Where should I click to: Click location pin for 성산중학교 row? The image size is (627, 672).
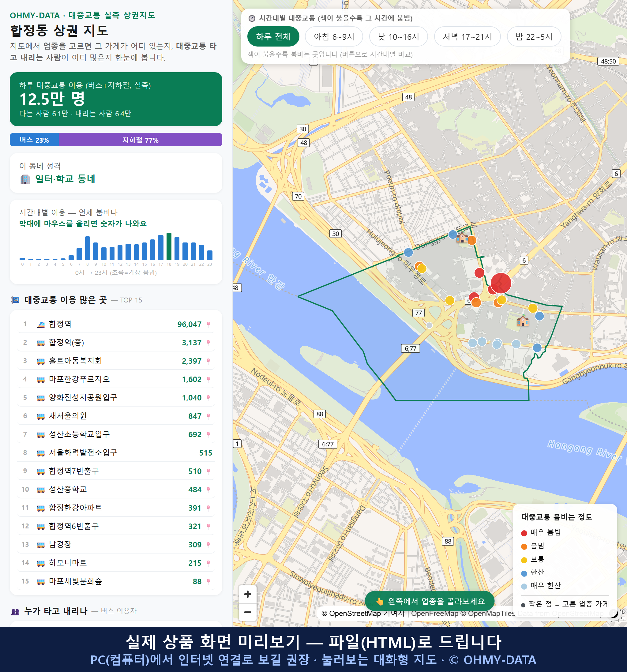pos(208,490)
